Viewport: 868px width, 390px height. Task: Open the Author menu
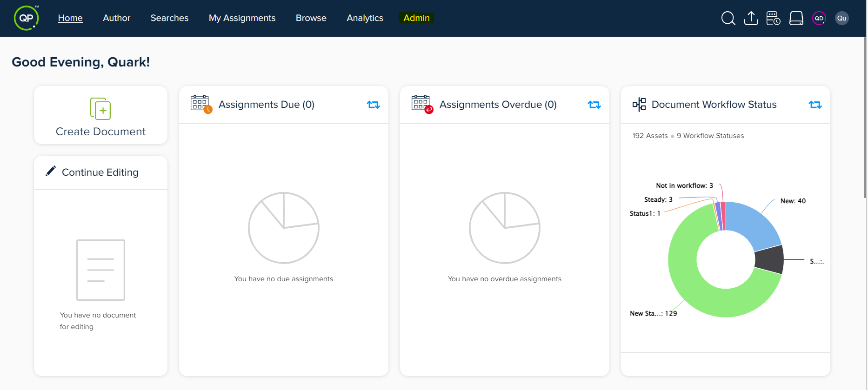point(116,18)
